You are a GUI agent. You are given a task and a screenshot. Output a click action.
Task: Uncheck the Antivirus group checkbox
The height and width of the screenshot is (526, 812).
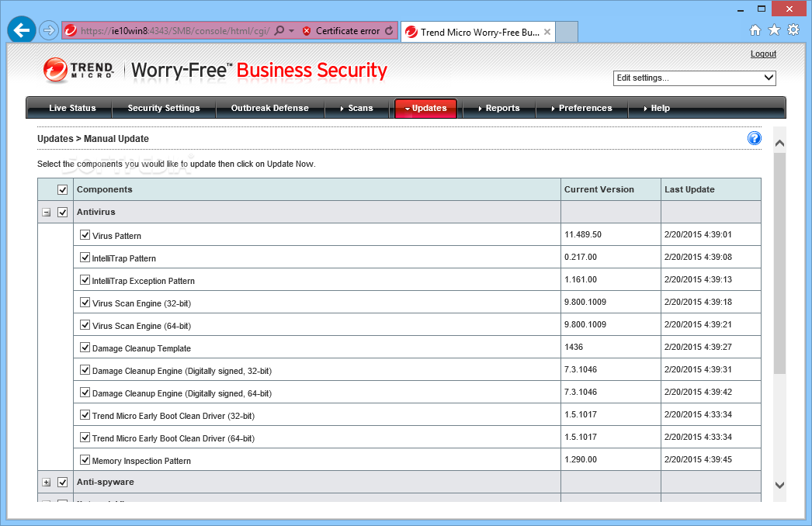[63, 213]
